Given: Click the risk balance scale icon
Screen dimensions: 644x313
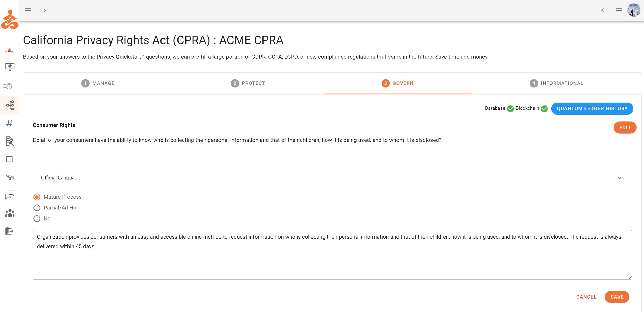Looking at the screenshot, I should (10, 177).
